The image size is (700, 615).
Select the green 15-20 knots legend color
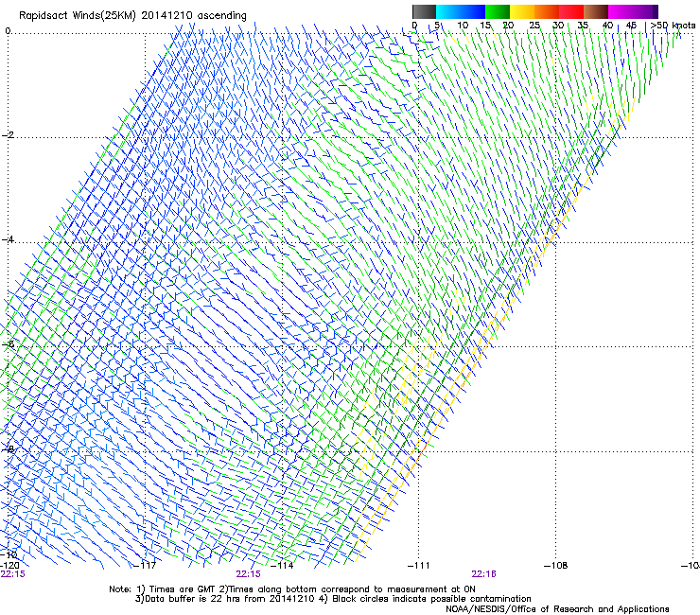498,11
